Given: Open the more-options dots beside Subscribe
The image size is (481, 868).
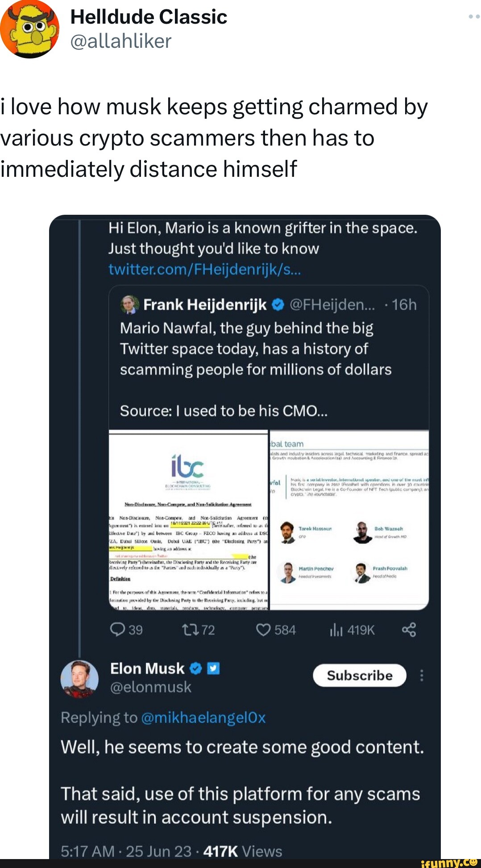Looking at the screenshot, I should click(422, 676).
